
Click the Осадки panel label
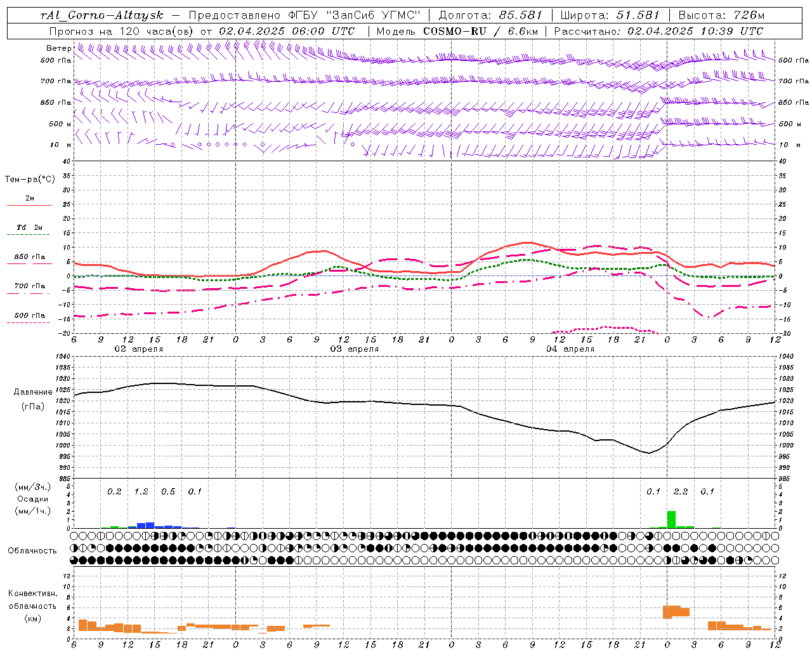(33, 499)
